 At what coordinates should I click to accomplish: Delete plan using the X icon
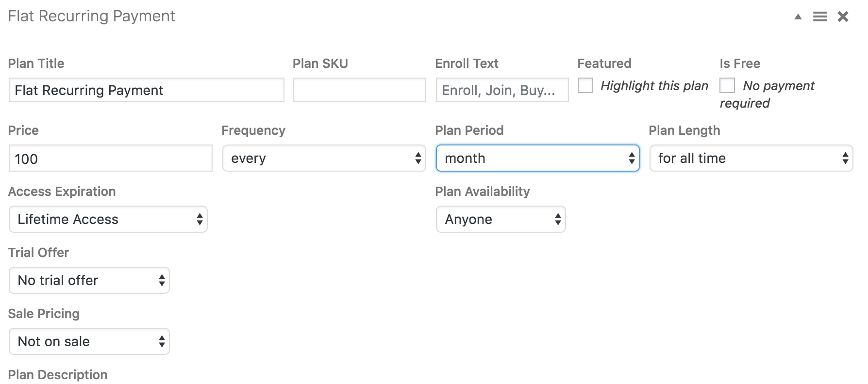(x=843, y=17)
